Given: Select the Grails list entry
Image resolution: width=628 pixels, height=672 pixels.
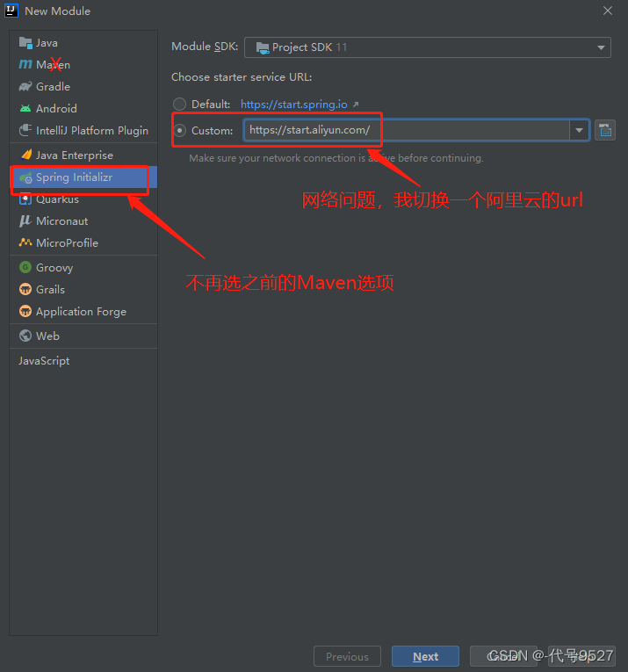Looking at the screenshot, I should (83, 289).
